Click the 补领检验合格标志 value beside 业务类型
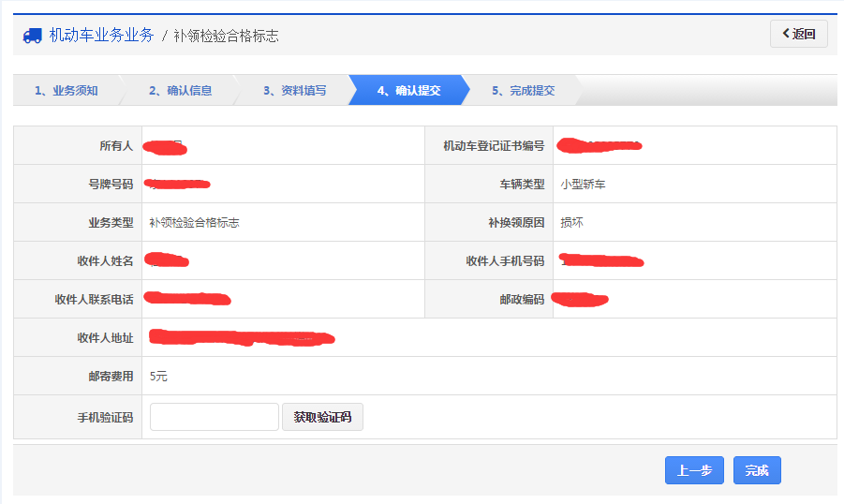The image size is (844, 504). point(194,223)
